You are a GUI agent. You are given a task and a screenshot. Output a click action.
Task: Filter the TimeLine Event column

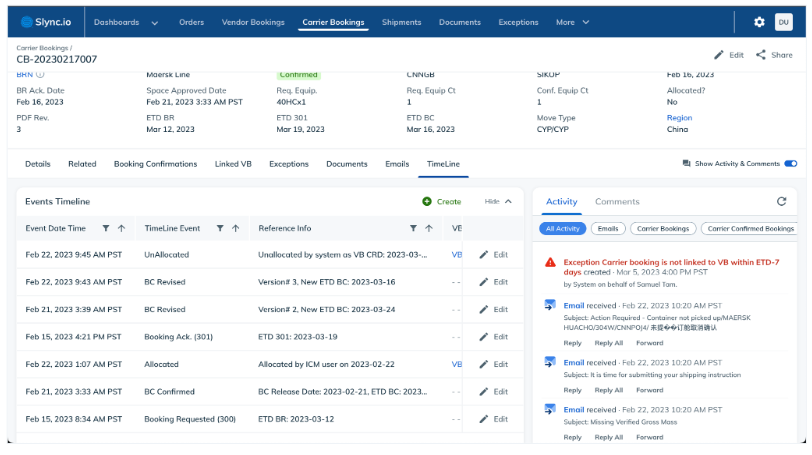pos(220,228)
